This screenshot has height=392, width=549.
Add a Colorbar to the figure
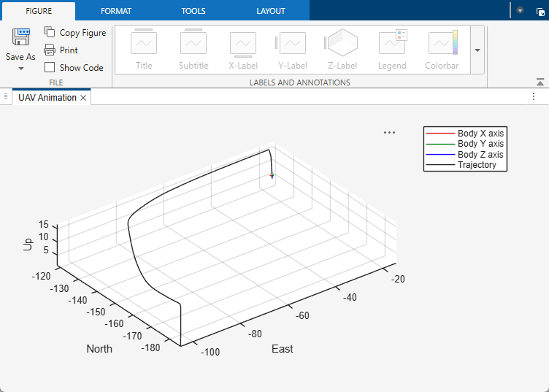pyautogui.click(x=442, y=50)
